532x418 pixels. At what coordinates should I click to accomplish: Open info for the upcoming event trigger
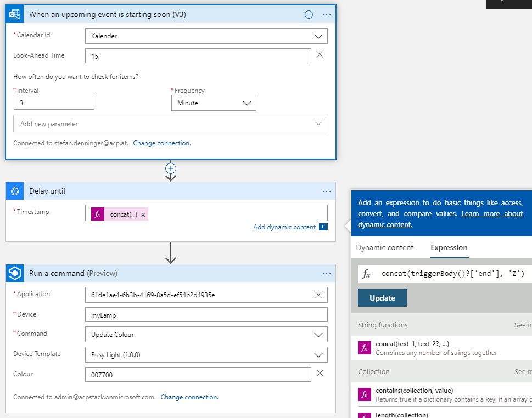tap(309, 14)
